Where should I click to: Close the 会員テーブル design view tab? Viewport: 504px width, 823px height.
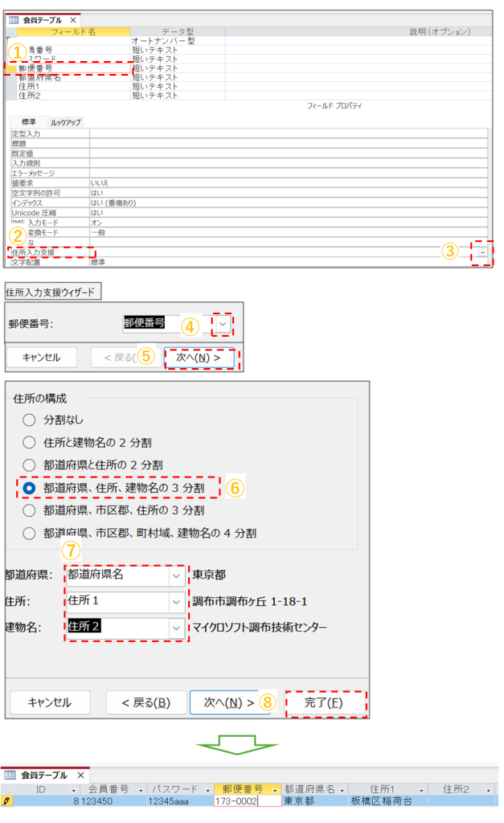point(73,19)
